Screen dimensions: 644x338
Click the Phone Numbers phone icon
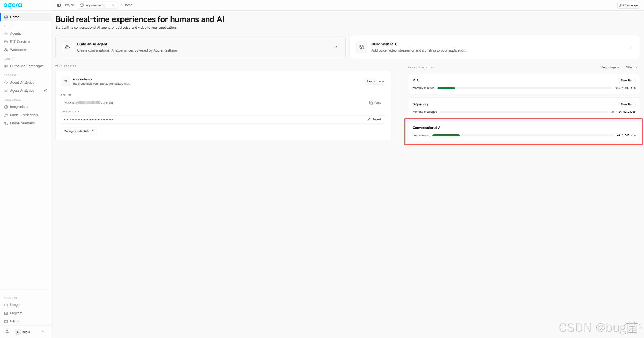[6, 123]
